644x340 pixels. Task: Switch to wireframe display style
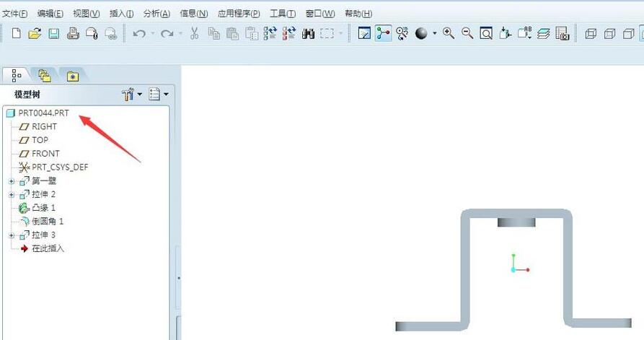tap(591, 34)
